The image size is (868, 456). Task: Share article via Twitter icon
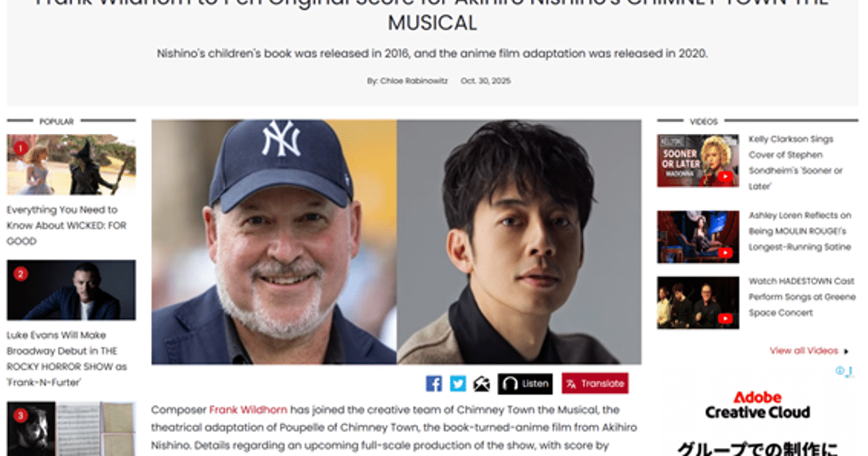(458, 384)
